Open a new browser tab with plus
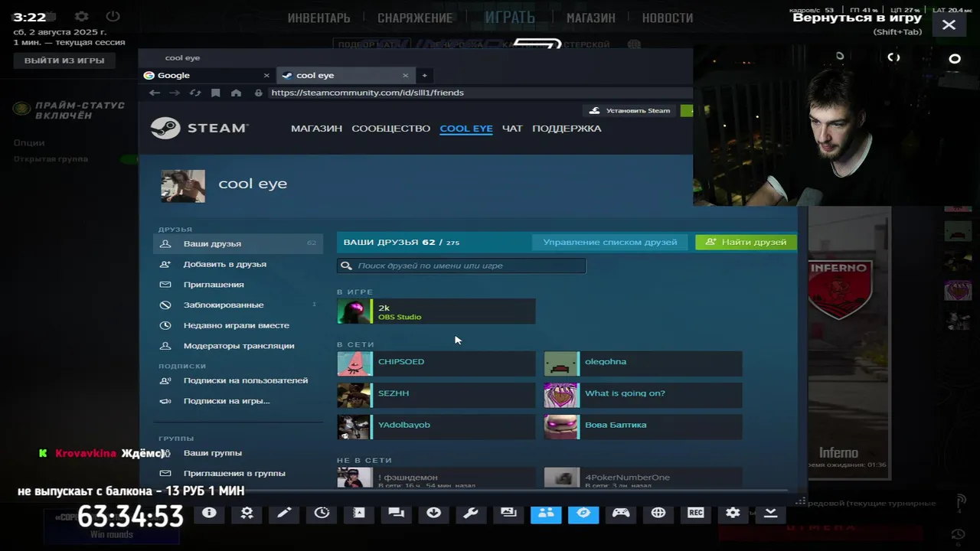The width and height of the screenshot is (980, 551). click(424, 75)
